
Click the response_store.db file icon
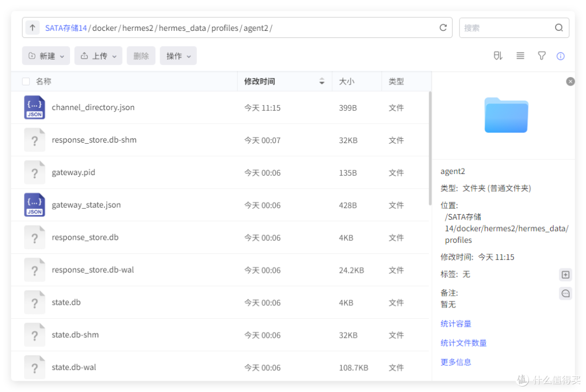click(x=34, y=237)
